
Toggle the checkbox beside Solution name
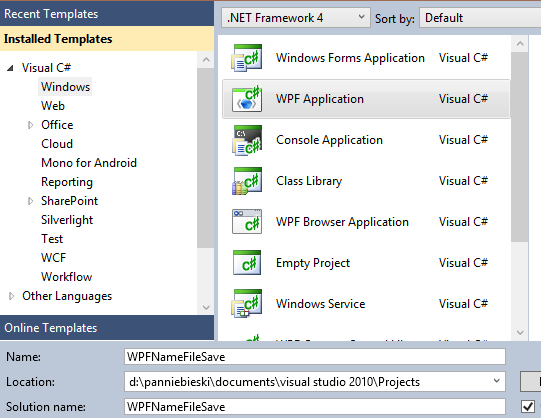point(528,406)
